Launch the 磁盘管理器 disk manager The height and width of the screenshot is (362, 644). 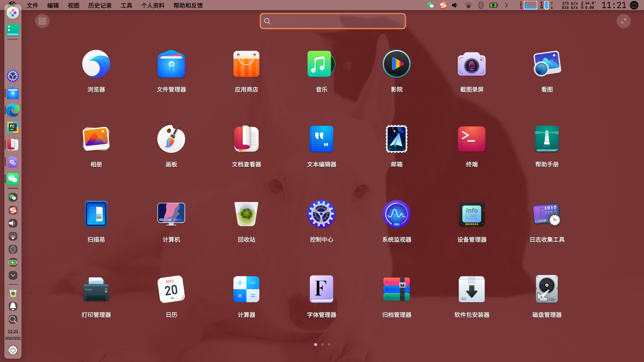tap(547, 289)
